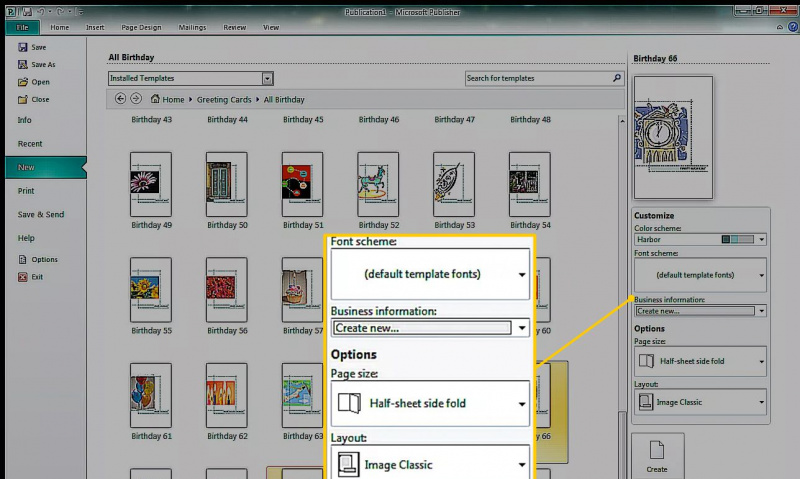Open Business information Create new dropdown
Viewport: 800px width, 479px height.
[700, 311]
